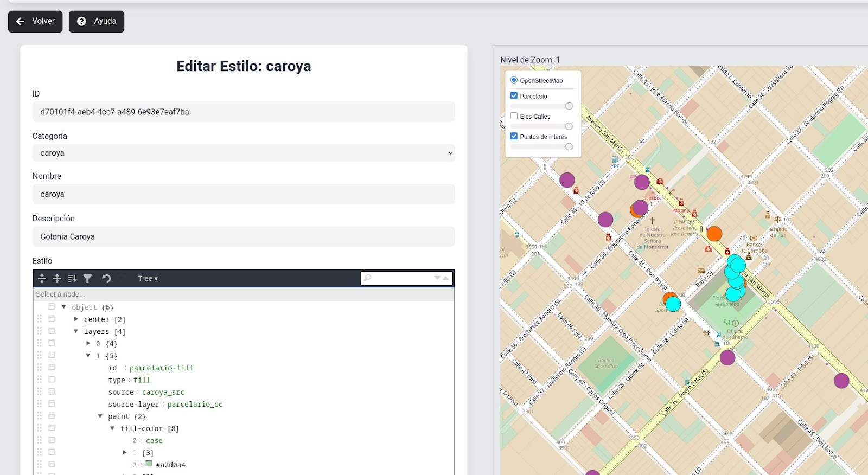868x475 pixels.
Task: Adjust the Ejes Calles opacity slider
Action: pyautogui.click(x=542, y=126)
